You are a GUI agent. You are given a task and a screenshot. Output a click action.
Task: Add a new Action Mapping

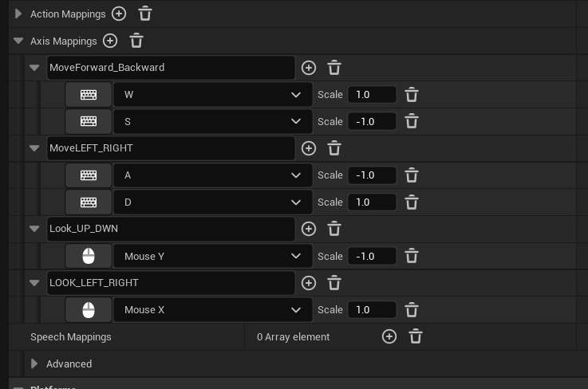point(119,14)
